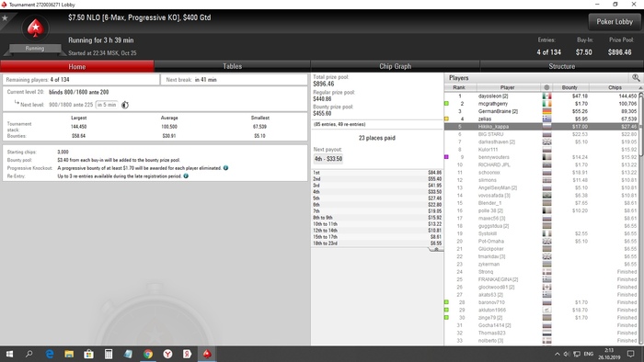644x362 pixels.
Task: Click green color tag beside akluton1966
Action: pos(446,310)
